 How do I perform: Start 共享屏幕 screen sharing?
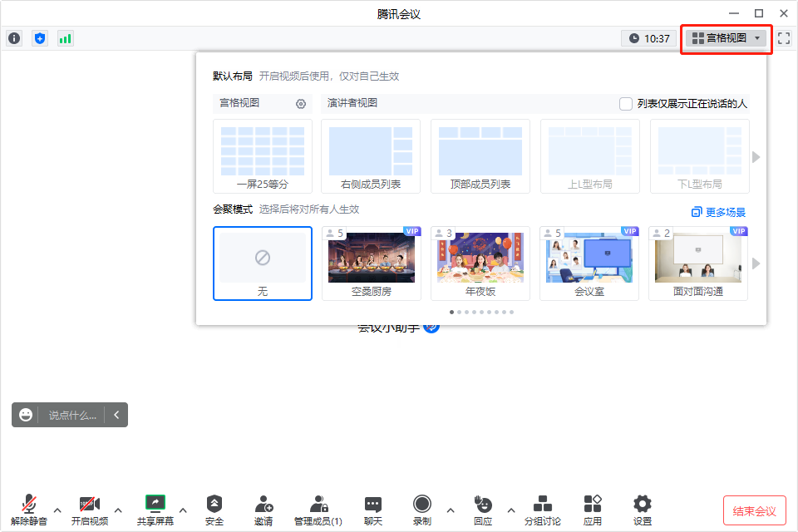pos(155,510)
